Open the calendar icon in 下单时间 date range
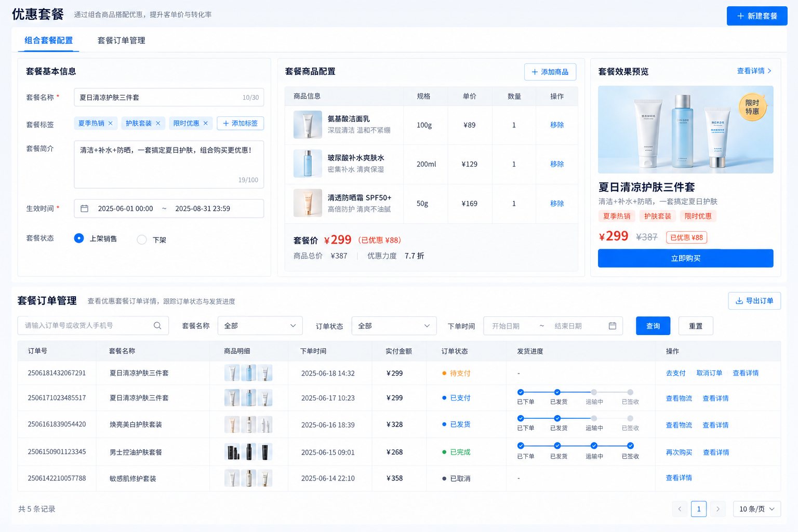 pyautogui.click(x=613, y=326)
